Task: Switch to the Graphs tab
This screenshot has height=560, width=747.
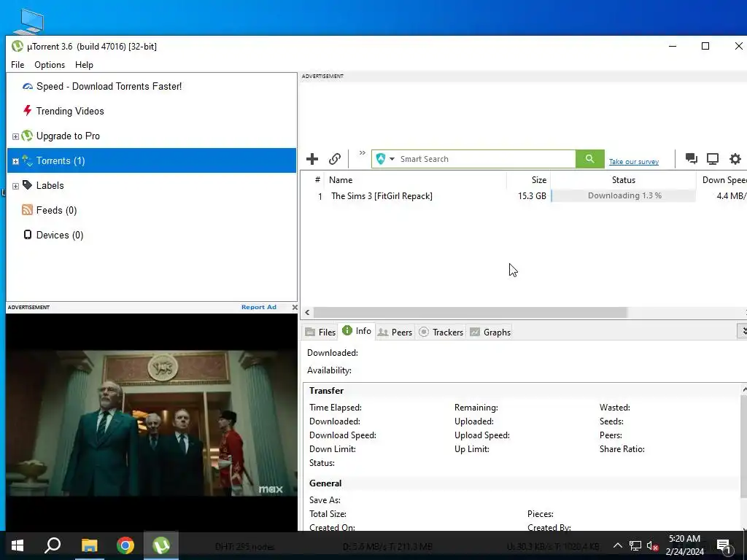Action: [x=490, y=332]
